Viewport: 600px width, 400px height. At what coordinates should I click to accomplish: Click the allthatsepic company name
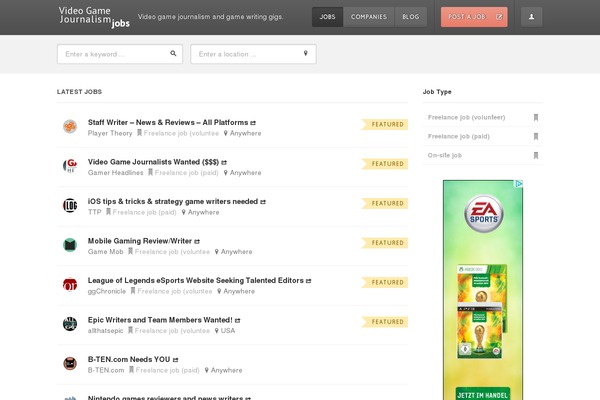tap(105, 331)
